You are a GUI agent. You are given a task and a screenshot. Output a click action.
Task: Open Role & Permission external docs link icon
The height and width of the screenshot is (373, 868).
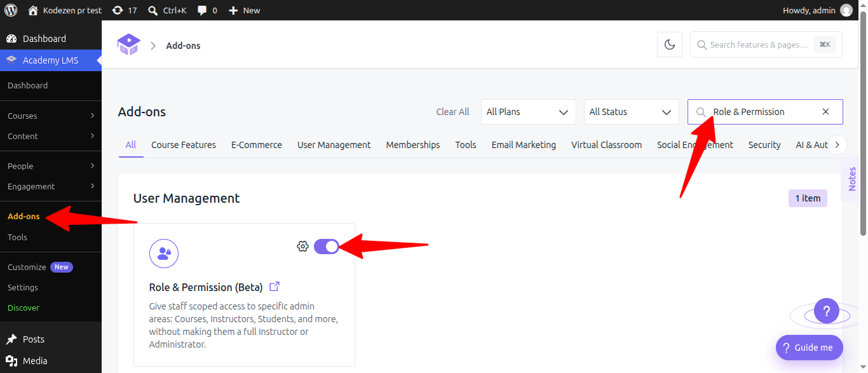[275, 287]
